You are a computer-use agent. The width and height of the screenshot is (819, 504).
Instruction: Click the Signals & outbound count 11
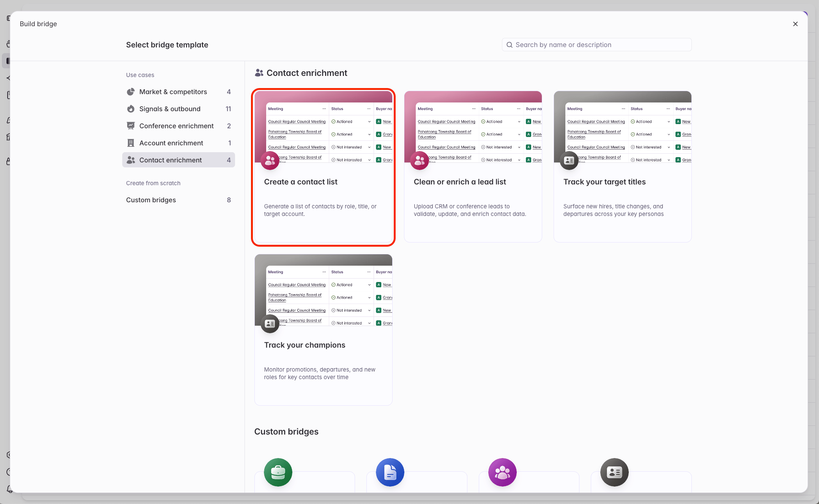[228, 109]
